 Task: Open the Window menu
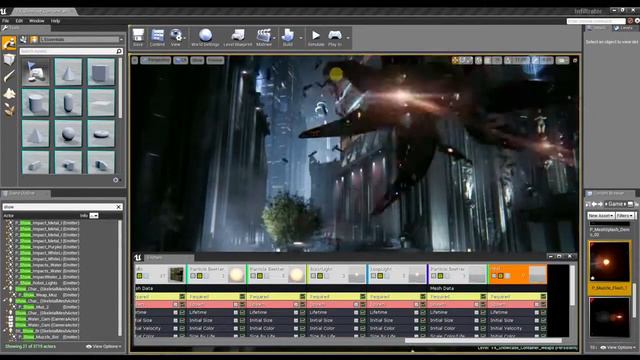point(37,21)
